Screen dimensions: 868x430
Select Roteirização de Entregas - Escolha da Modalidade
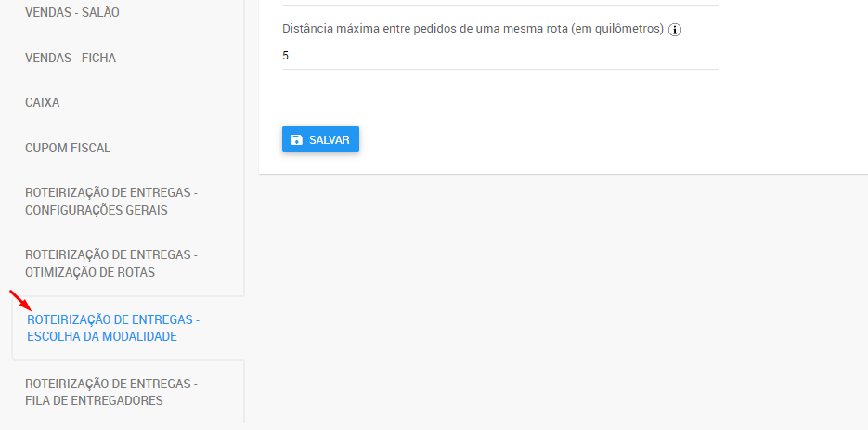click(113, 328)
